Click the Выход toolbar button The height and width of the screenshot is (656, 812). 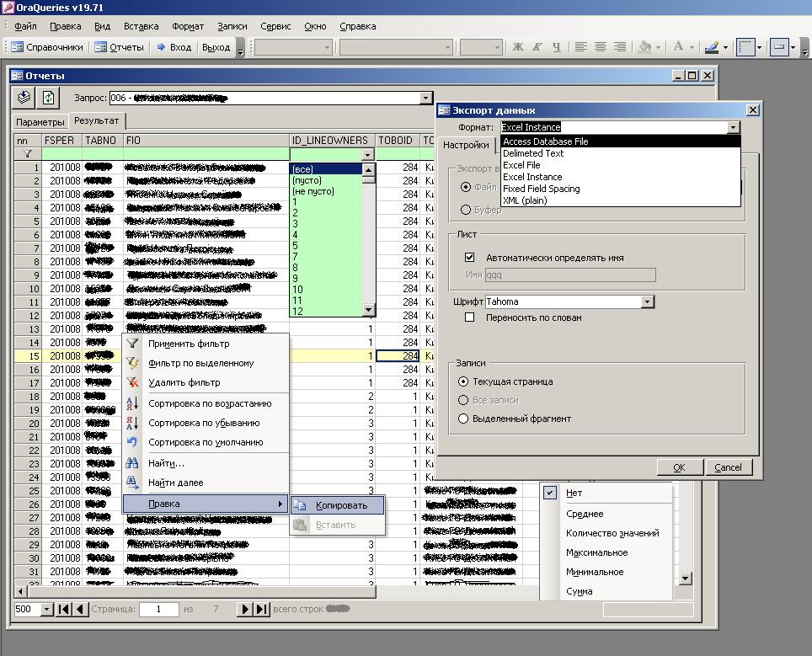tap(216, 47)
